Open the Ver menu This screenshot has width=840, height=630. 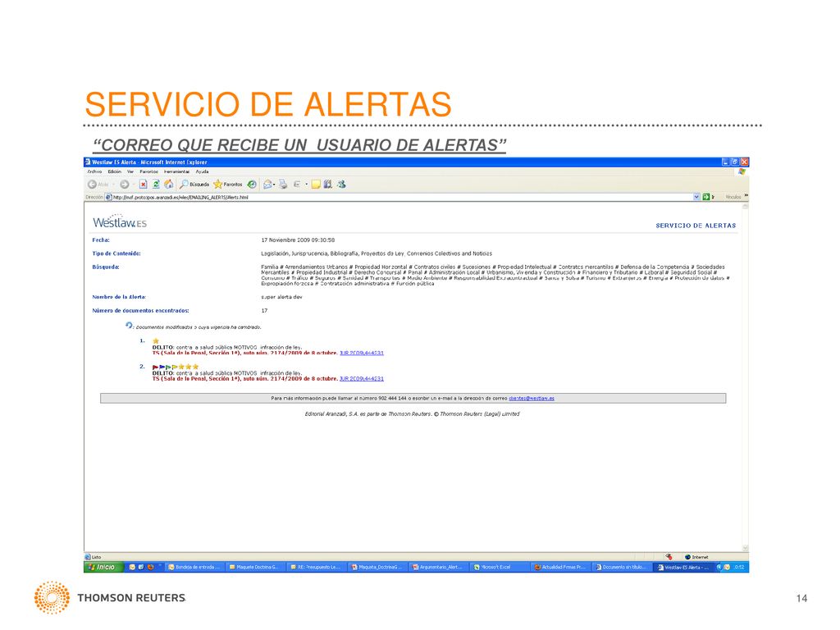(130, 172)
